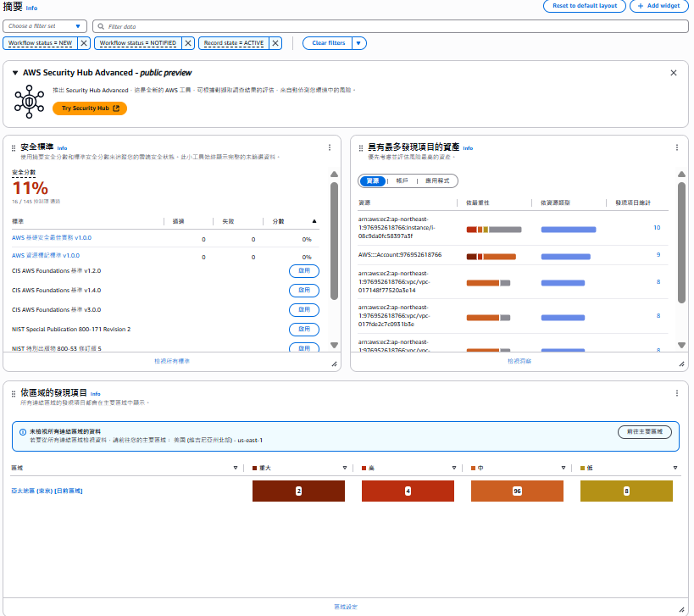This screenshot has height=616, width=694.
Task: Sort standards by 分數 column arrow
Action: point(314,221)
